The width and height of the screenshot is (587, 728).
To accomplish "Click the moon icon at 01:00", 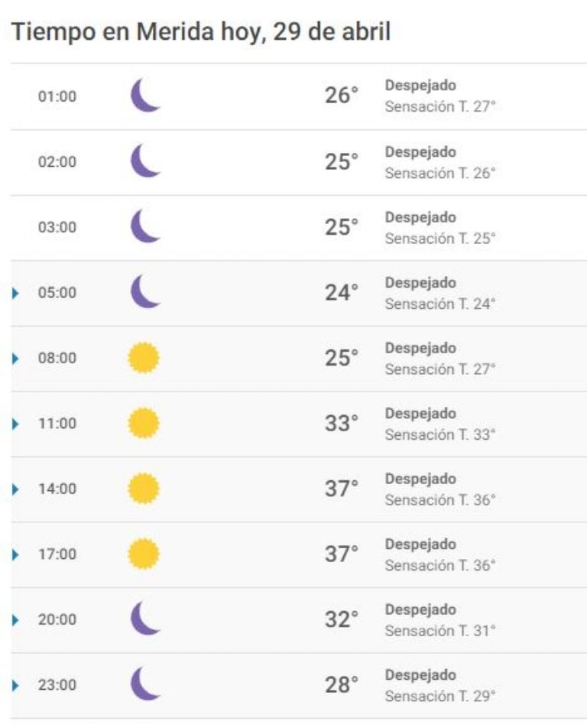I will coord(144,97).
